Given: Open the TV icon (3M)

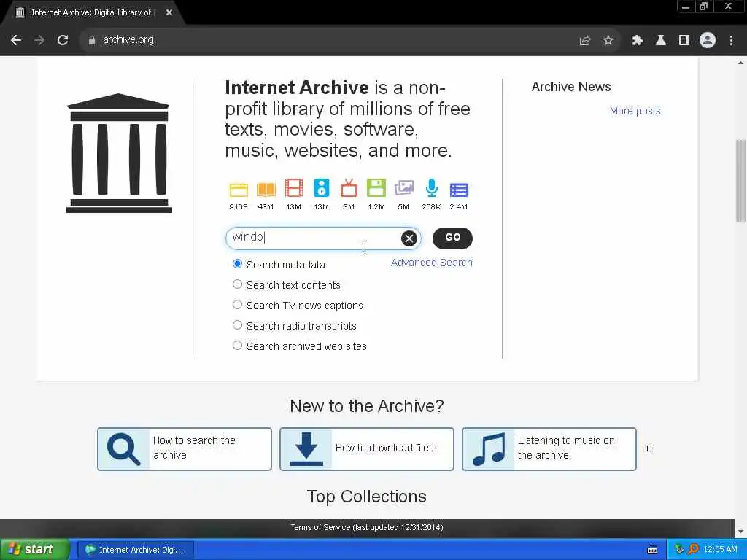Looking at the screenshot, I should point(349,188).
